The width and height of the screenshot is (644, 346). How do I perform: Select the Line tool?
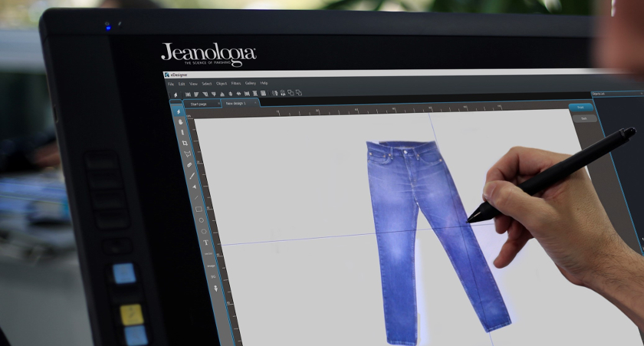pyautogui.click(x=196, y=198)
